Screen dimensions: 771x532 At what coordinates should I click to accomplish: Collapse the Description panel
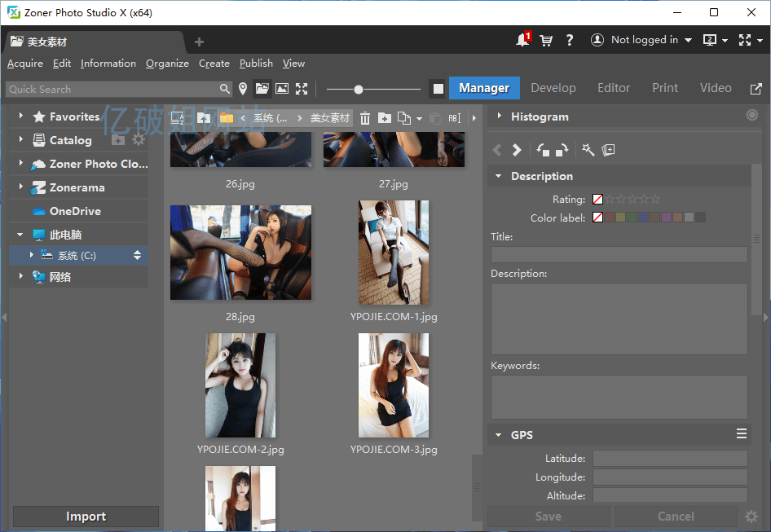[x=499, y=176]
